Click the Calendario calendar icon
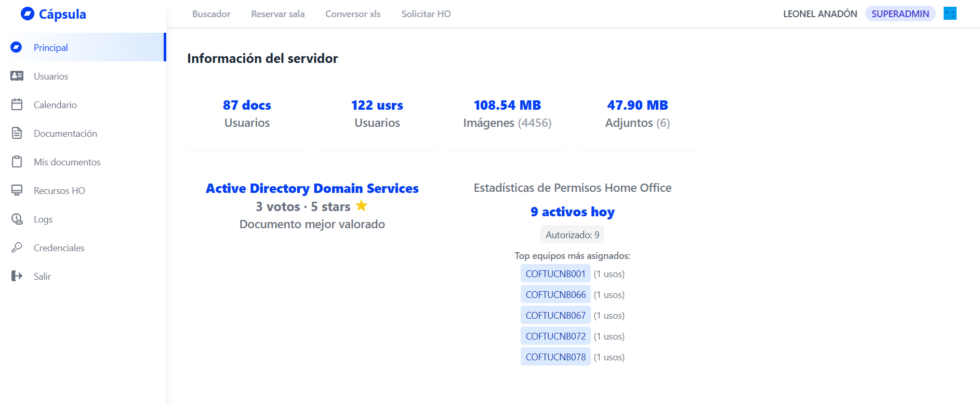980x404 pixels. point(17,105)
